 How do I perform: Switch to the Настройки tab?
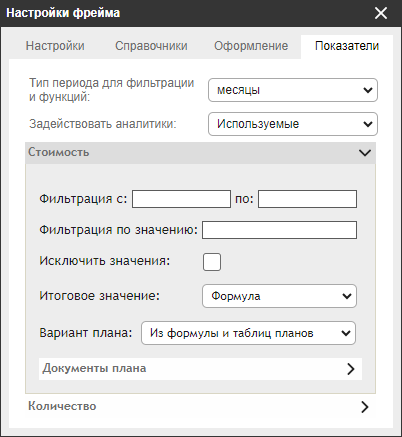pyautogui.click(x=55, y=46)
